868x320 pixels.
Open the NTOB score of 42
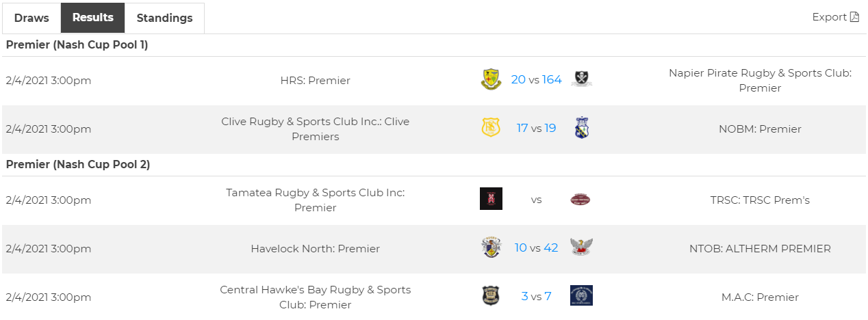(x=551, y=248)
